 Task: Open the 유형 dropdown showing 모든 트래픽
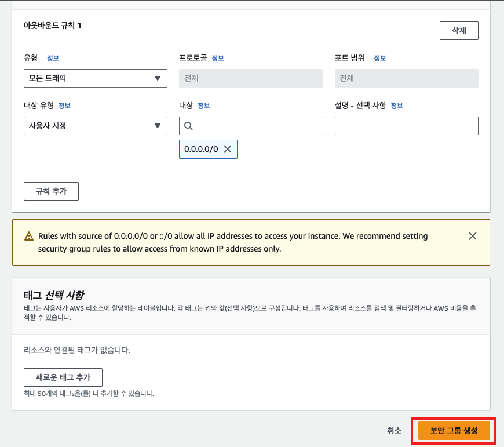pos(96,78)
